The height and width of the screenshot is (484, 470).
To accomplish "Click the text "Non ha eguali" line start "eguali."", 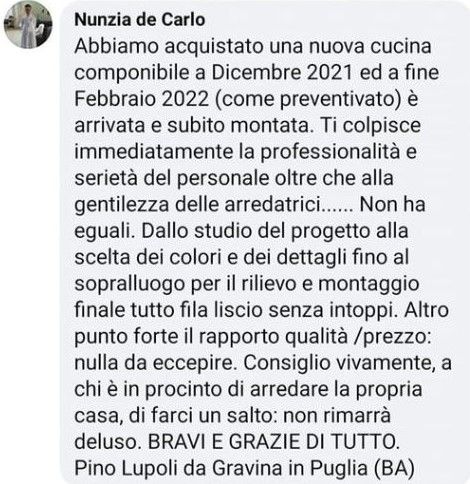I will [105, 231].
